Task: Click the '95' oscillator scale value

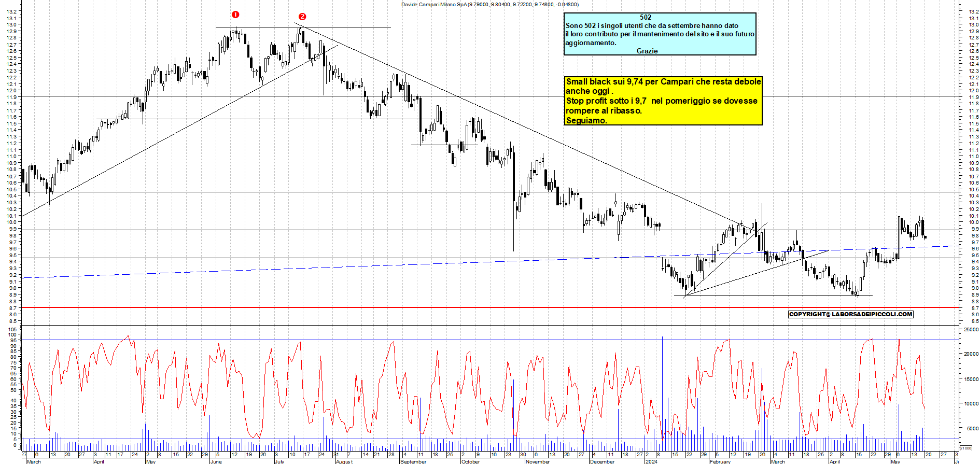Action: [13, 341]
